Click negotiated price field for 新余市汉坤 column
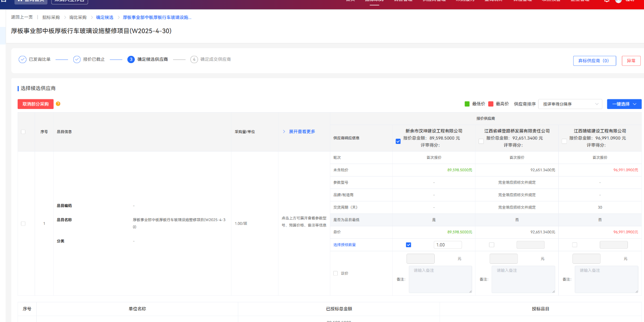 tap(421, 258)
